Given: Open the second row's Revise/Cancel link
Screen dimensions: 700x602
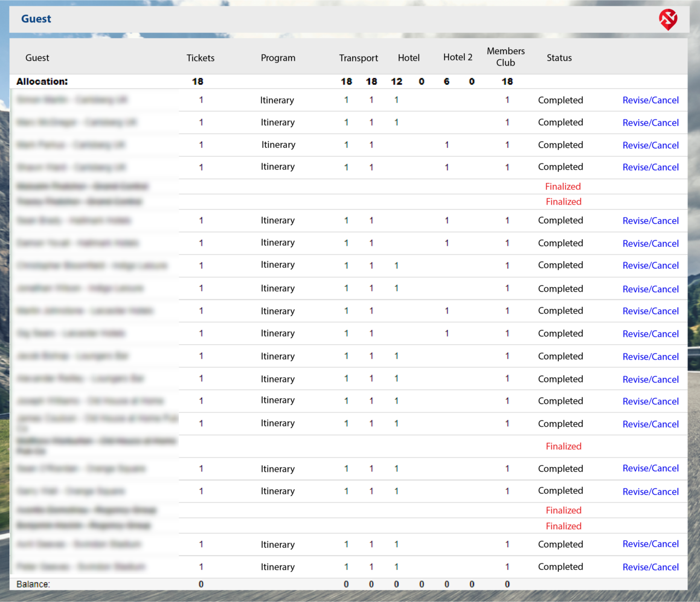Looking at the screenshot, I should pyautogui.click(x=651, y=123).
